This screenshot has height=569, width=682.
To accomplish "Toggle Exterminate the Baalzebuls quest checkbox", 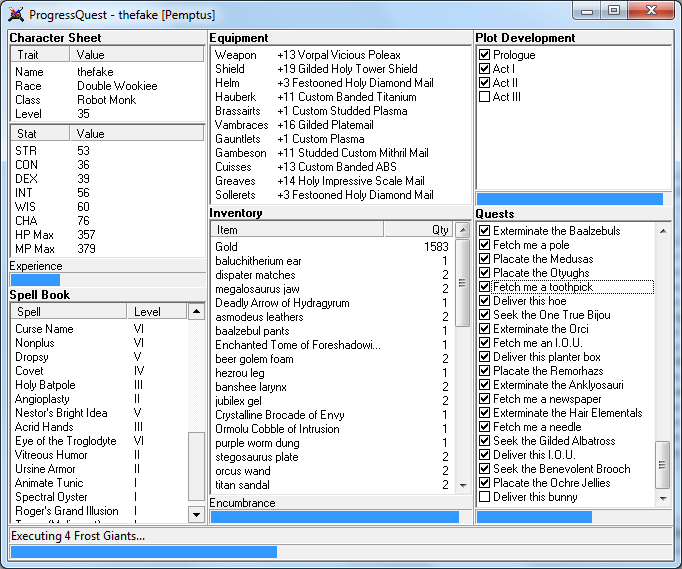I will coord(484,231).
